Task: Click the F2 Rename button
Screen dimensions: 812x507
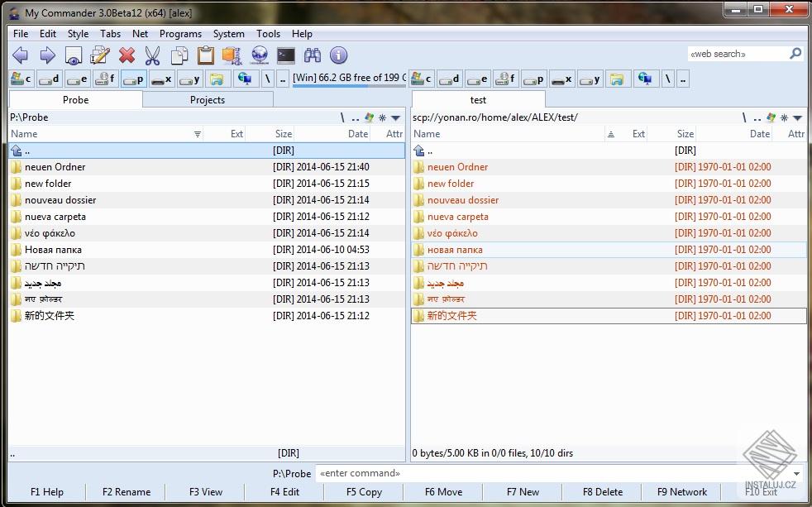Action: click(127, 492)
